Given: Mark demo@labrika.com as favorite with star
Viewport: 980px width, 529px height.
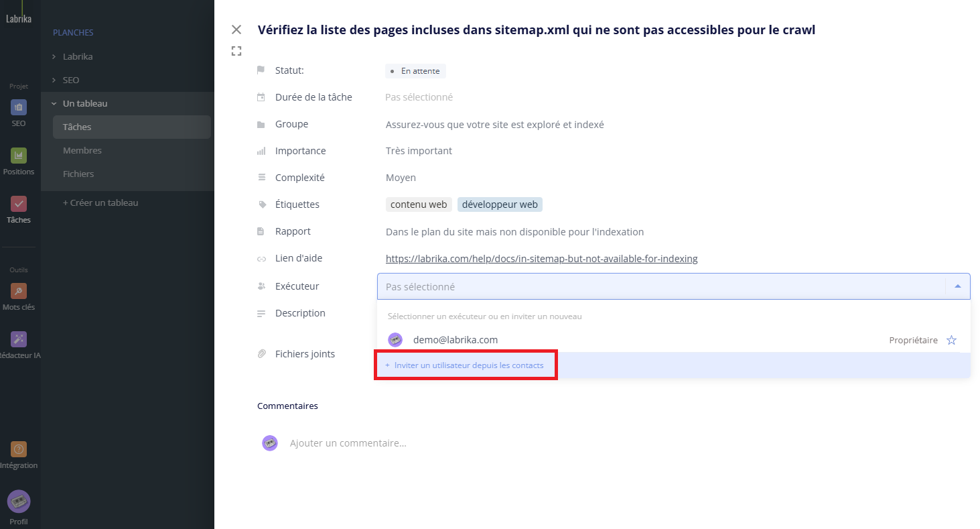Looking at the screenshot, I should (951, 340).
